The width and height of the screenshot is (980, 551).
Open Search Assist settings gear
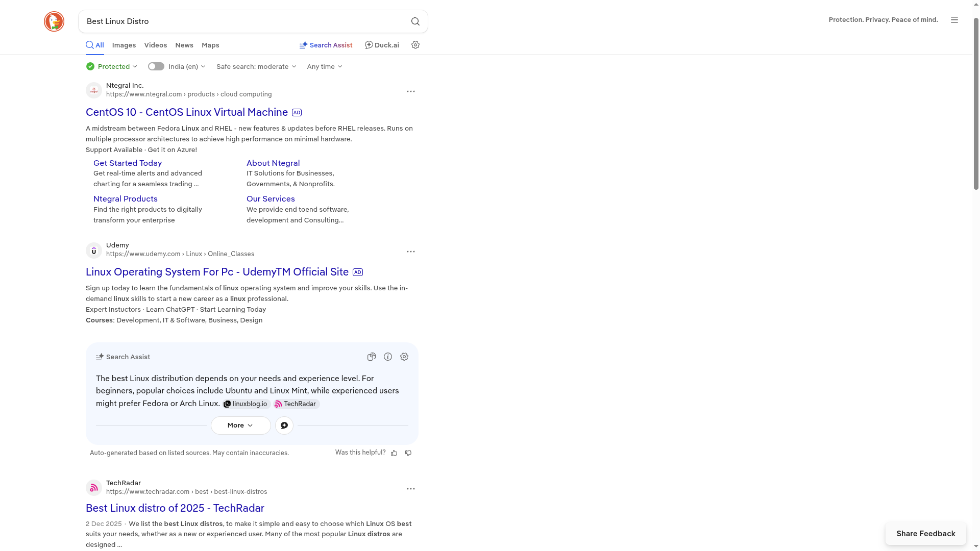point(404,357)
